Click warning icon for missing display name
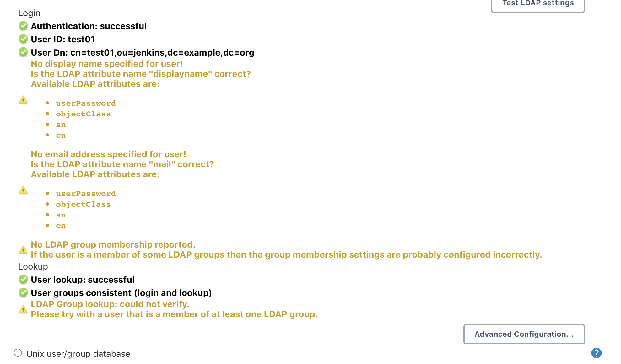Screen dimensions: 621x364 click(23, 100)
